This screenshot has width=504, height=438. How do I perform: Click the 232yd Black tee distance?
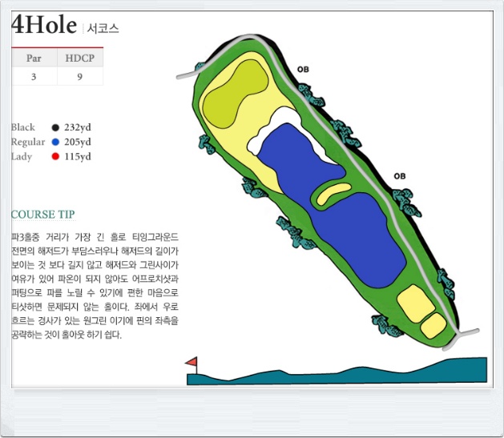tap(78, 127)
